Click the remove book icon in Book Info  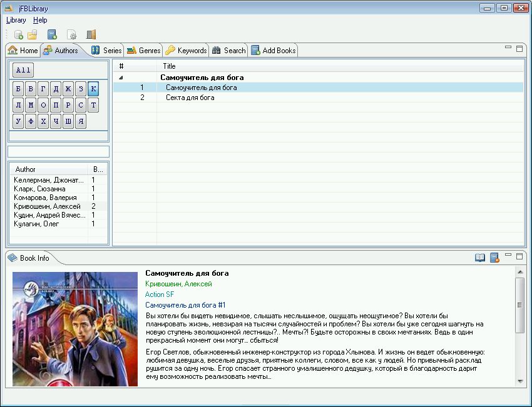[x=494, y=258]
